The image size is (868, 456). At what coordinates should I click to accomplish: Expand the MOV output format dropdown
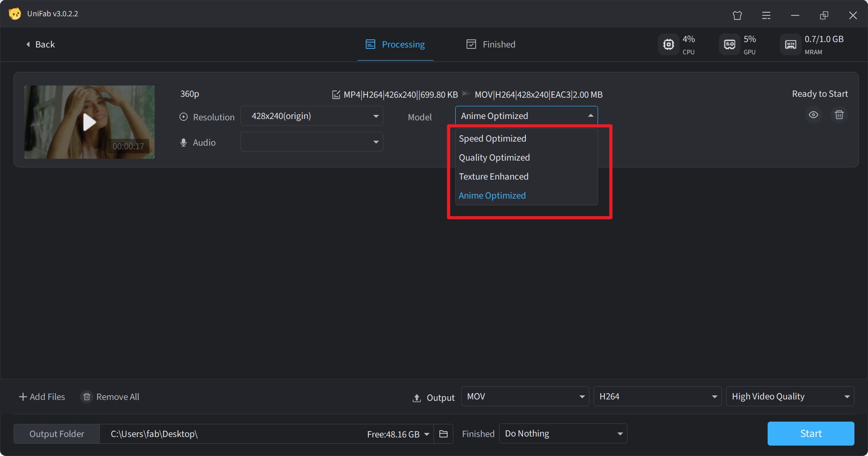click(x=525, y=397)
